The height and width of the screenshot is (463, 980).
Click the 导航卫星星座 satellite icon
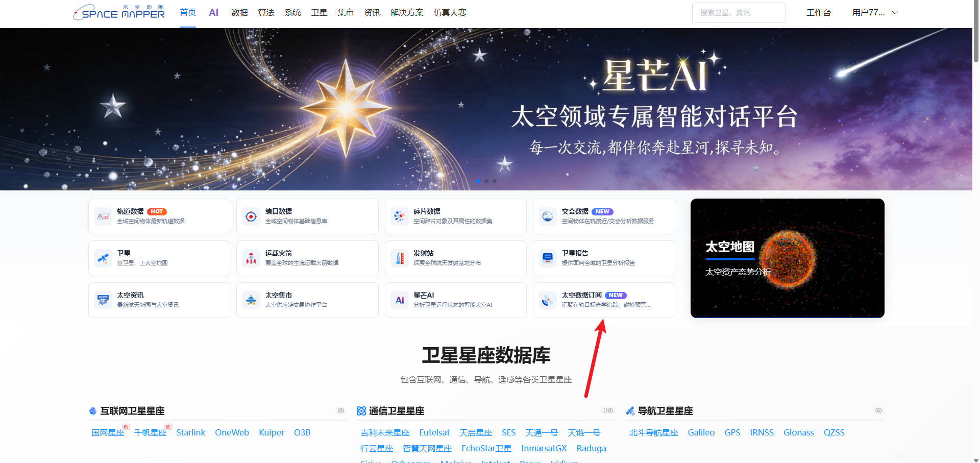point(630,411)
